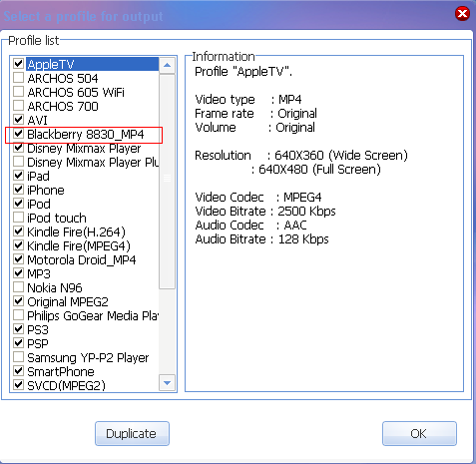Select the iPod profile name
Image resolution: width=476 pixels, height=464 pixels.
tap(39, 205)
